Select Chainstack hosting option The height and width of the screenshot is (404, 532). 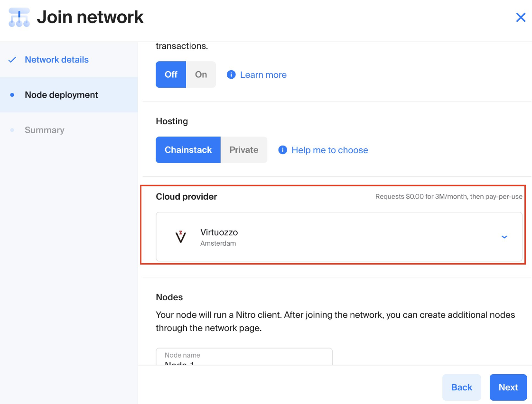click(x=188, y=150)
